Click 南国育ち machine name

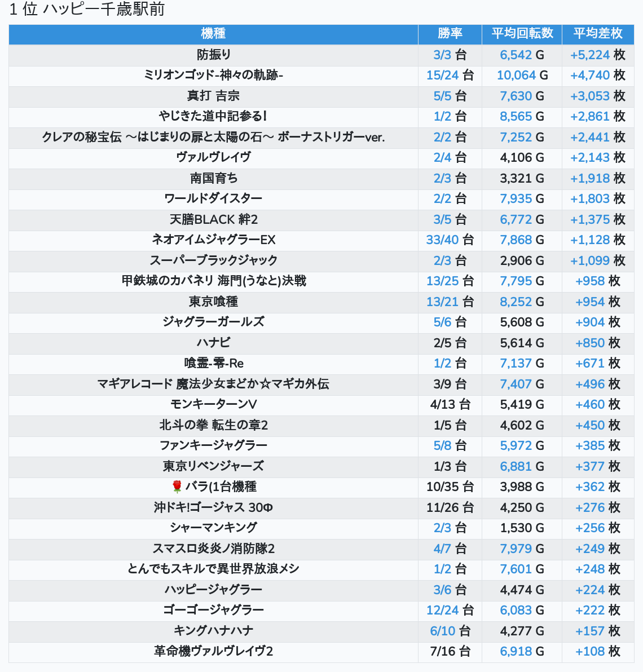tap(213, 178)
